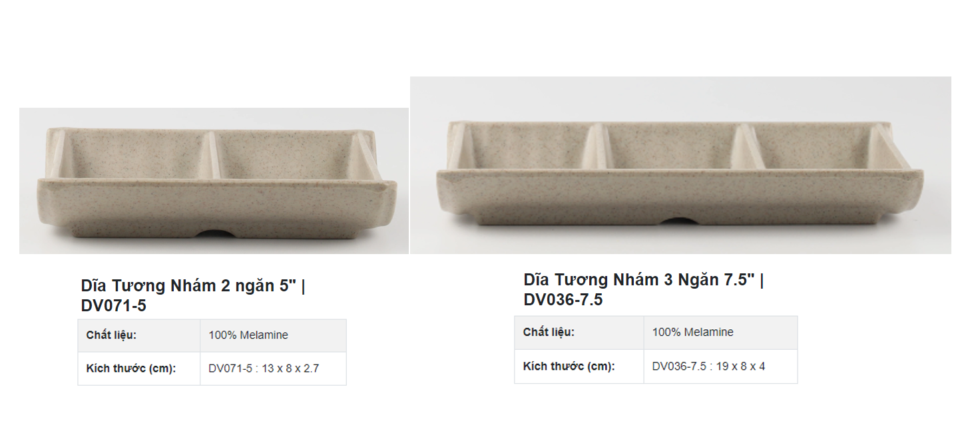Select the "DV071-5 : 13 x 8 x 2.7" cell

coord(264,368)
